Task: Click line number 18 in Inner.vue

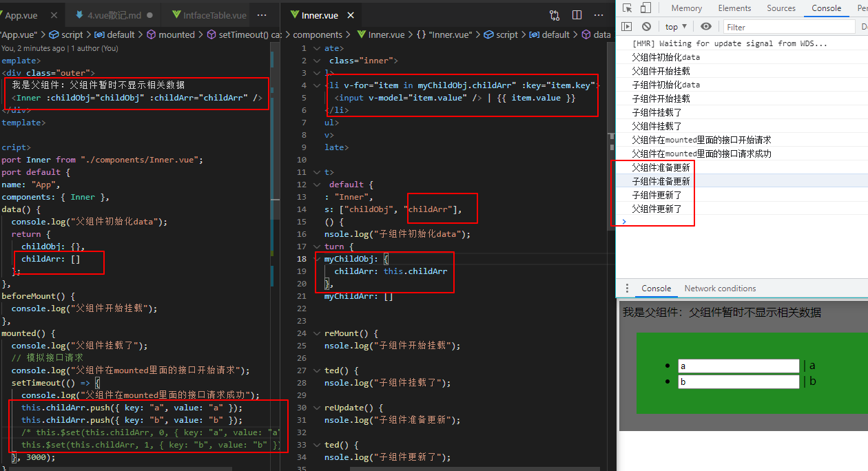Action: click(x=302, y=259)
